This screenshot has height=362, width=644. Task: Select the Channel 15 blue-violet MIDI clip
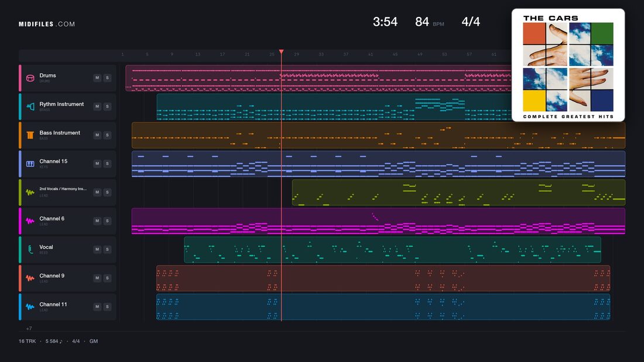pyautogui.click(x=378, y=164)
